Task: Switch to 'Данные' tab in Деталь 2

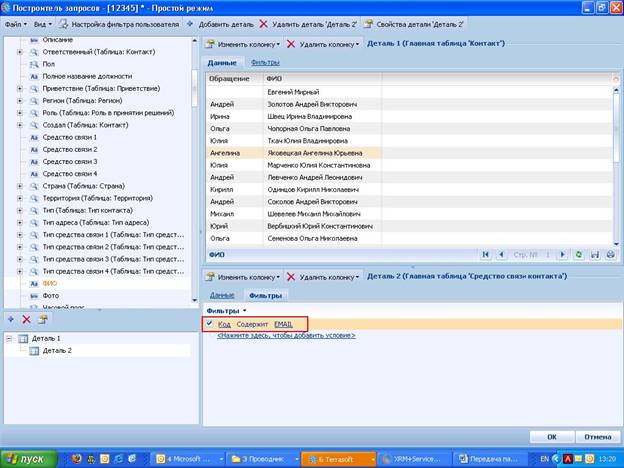Action: [222, 295]
